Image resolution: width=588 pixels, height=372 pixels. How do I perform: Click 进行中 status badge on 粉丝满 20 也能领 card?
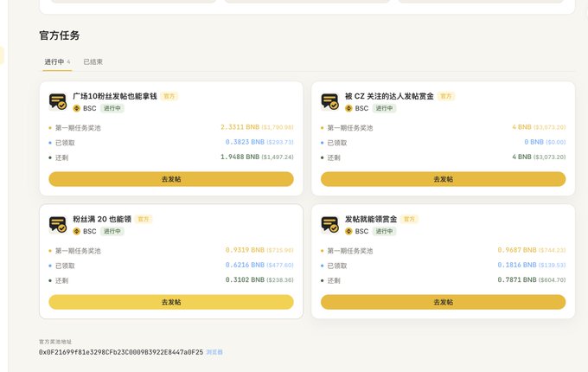(x=112, y=231)
